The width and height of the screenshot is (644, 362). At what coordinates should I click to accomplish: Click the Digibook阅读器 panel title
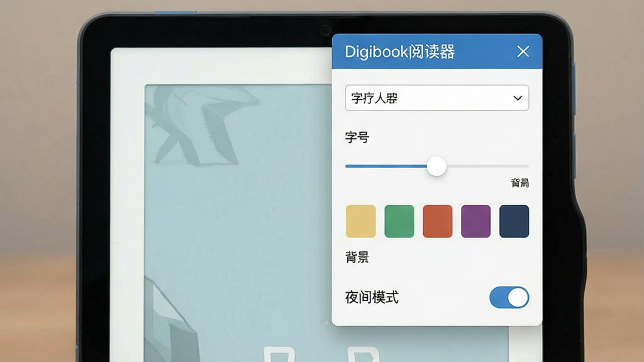point(399,52)
